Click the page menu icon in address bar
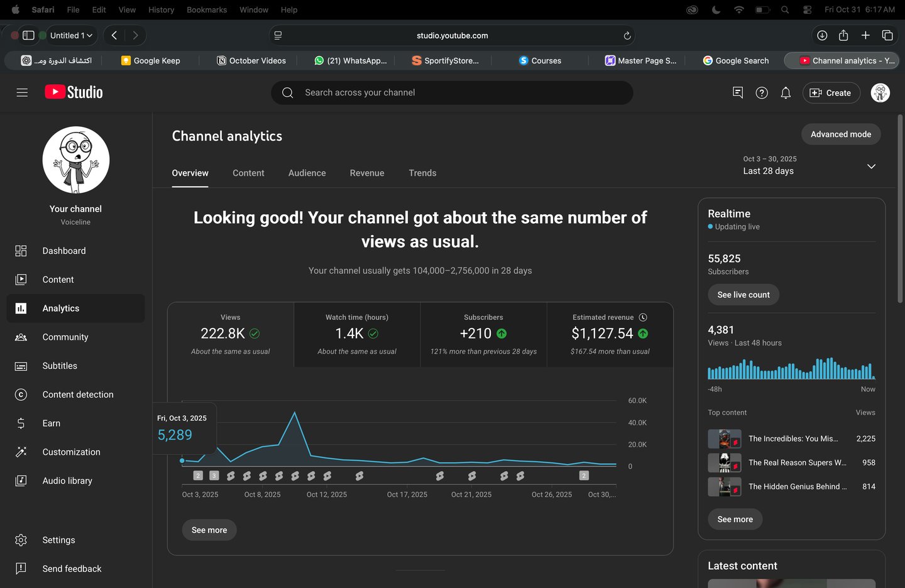The image size is (905, 588). [x=278, y=36]
